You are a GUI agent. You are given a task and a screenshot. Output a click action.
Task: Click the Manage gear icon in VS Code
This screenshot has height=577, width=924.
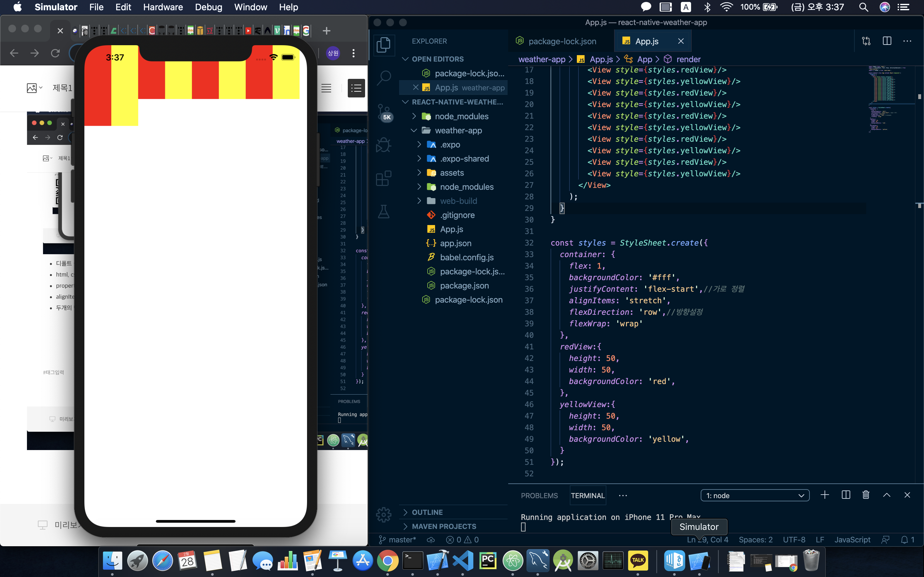[x=384, y=515]
